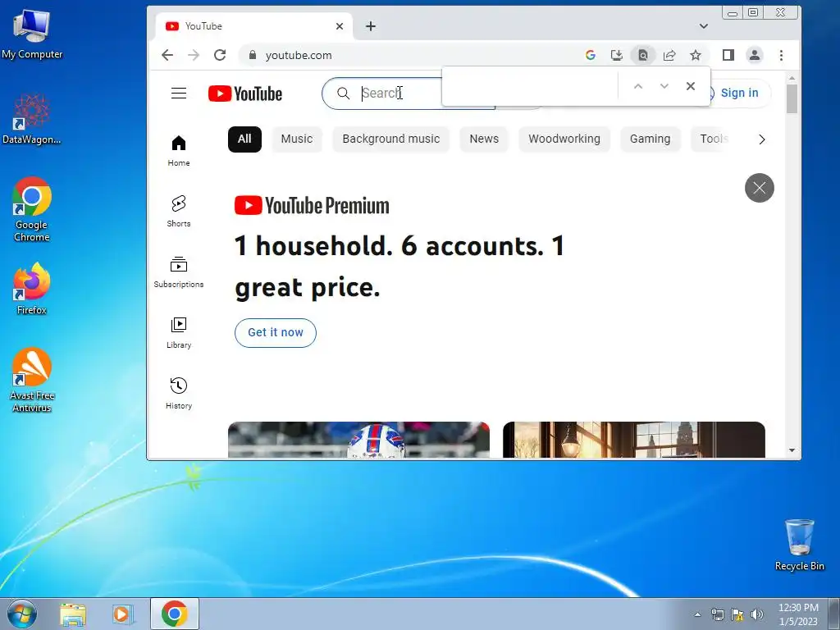Toggle the browser side panel
The image size is (840, 630).
coord(728,55)
